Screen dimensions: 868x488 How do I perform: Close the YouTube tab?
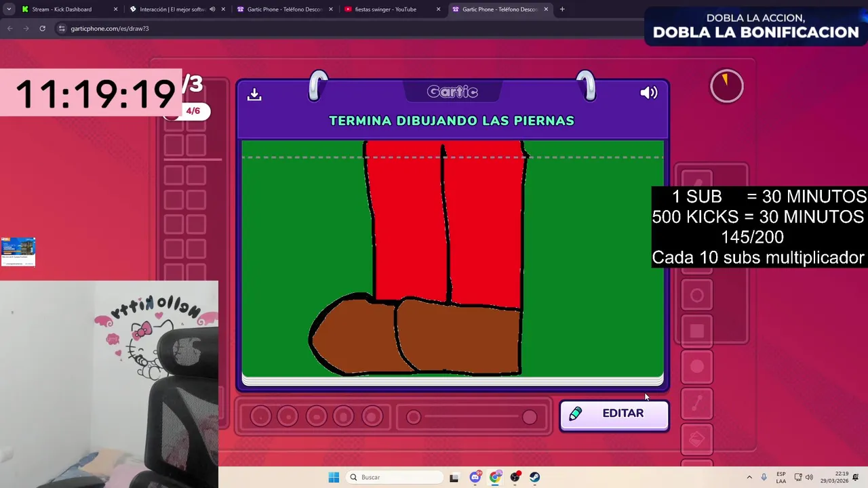pos(438,9)
